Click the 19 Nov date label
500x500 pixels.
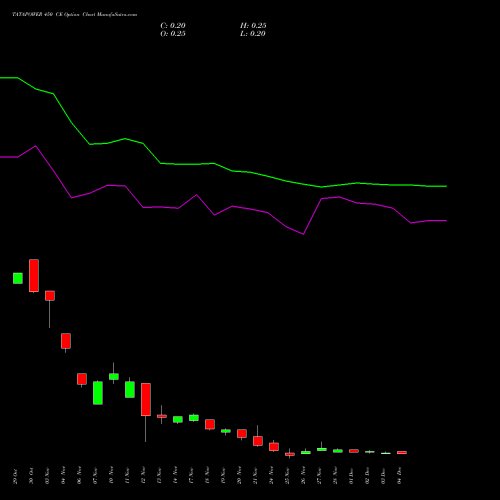tap(223, 476)
